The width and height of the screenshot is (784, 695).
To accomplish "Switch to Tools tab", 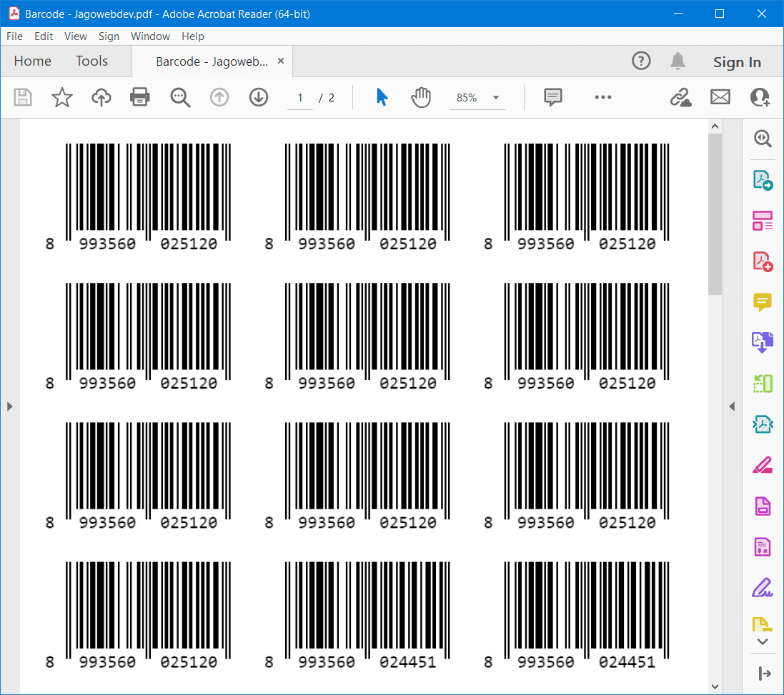I will point(91,61).
